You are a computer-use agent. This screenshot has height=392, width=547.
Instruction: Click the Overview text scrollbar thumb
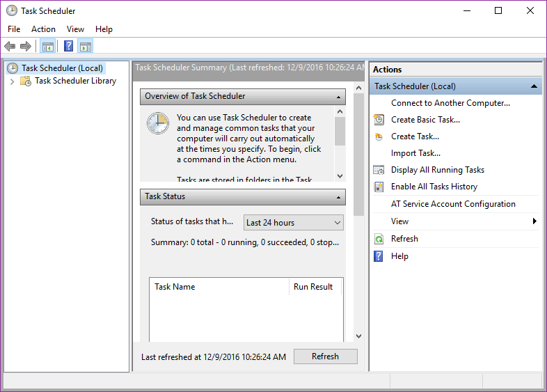pyautogui.click(x=340, y=132)
